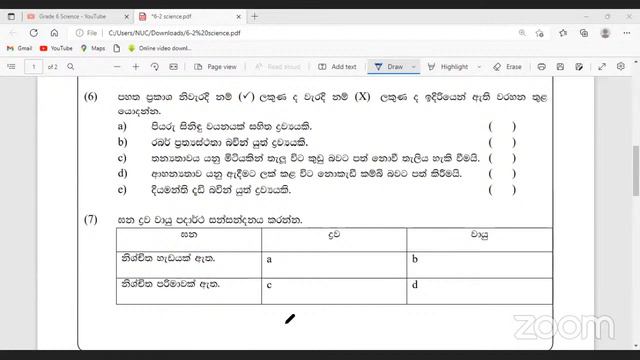Click question number (7)

pyautogui.click(x=91, y=220)
